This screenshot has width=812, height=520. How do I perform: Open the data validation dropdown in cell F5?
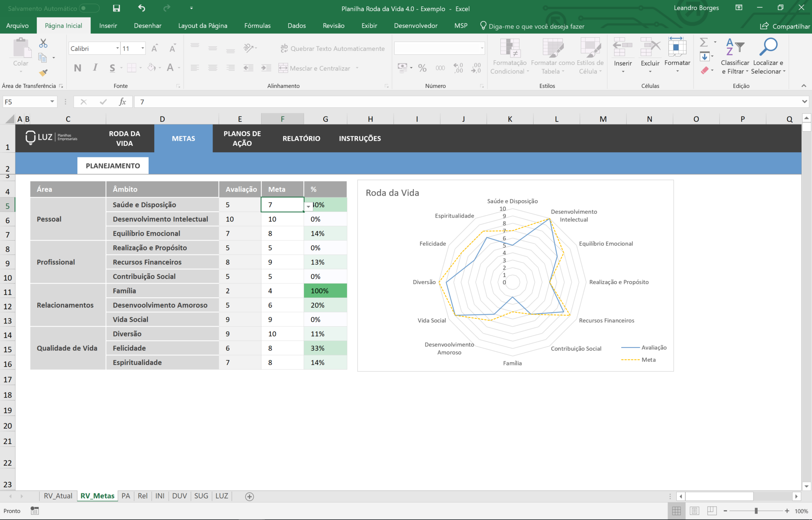click(x=308, y=206)
